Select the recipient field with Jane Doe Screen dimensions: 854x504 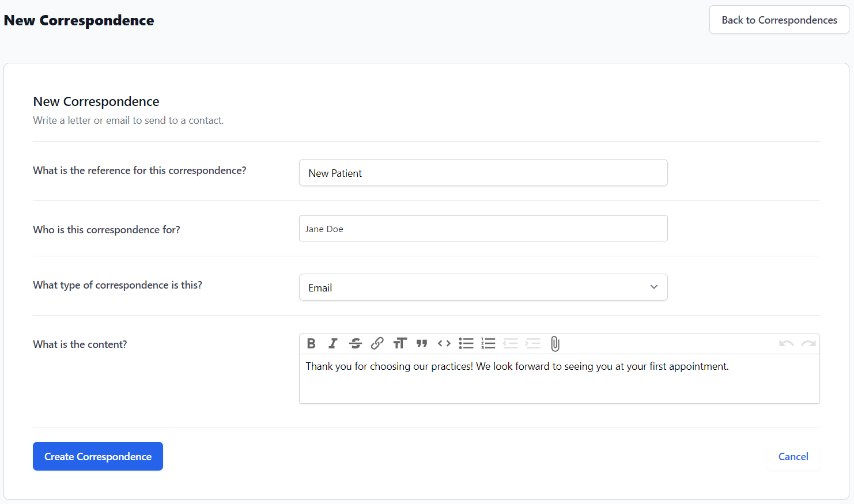[x=483, y=229]
